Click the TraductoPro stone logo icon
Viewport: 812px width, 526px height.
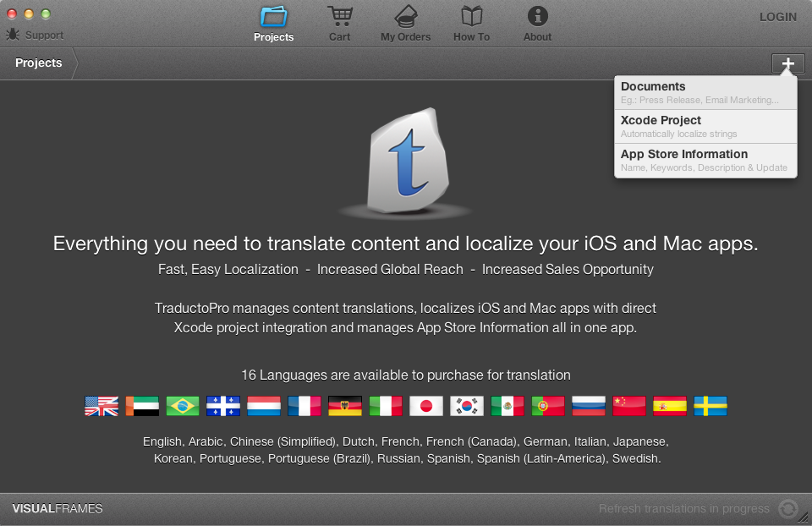pyautogui.click(x=408, y=161)
